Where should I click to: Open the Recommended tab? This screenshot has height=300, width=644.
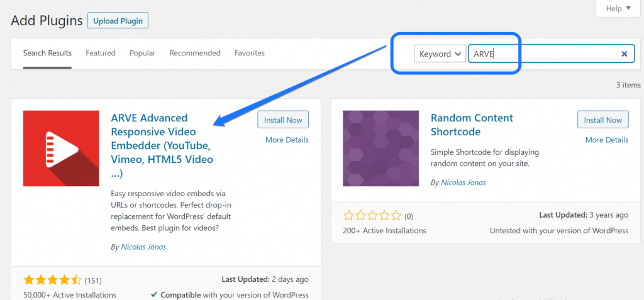tap(195, 53)
